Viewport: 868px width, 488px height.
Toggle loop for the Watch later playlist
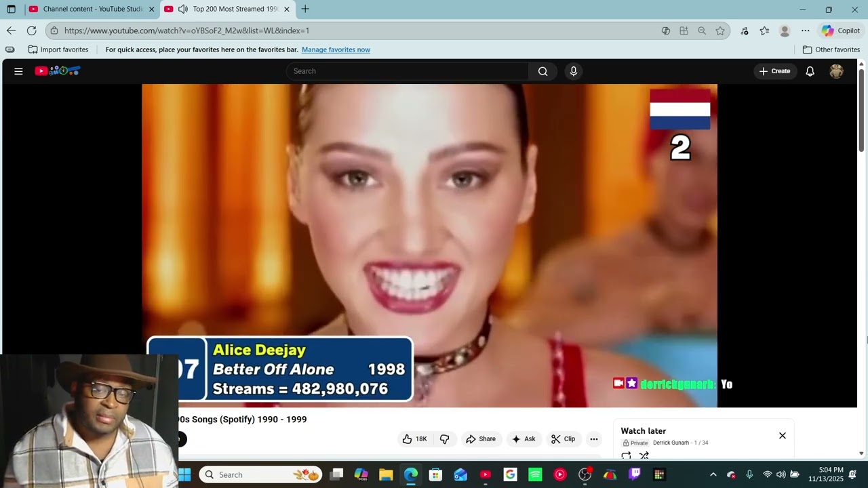tap(626, 455)
